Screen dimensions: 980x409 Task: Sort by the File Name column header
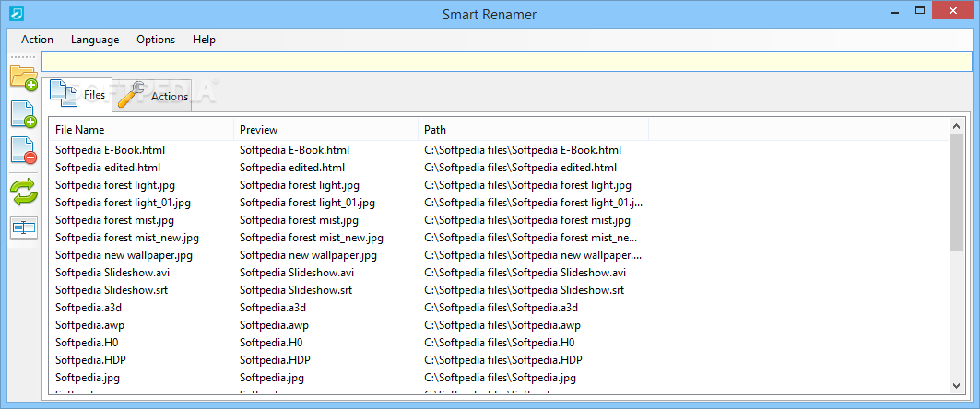[x=141, y=130]
